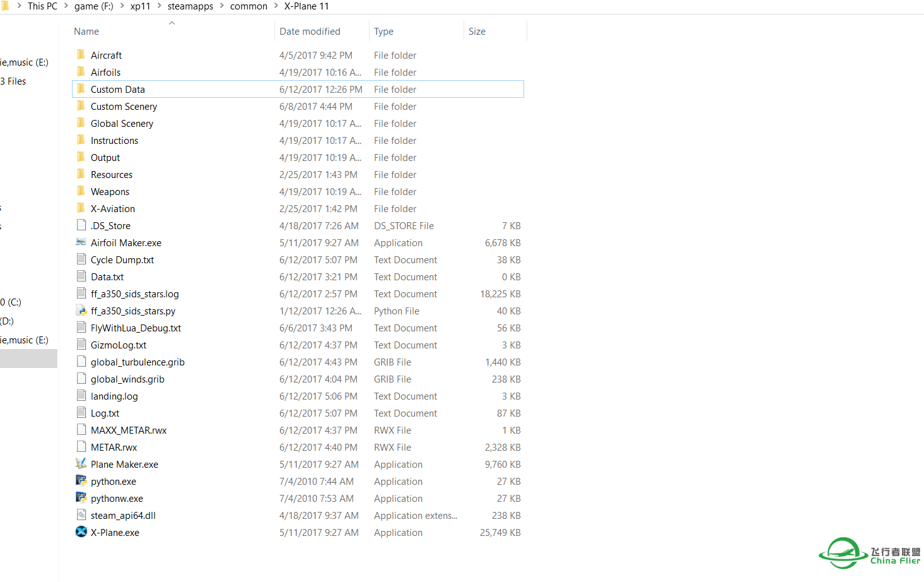Navigate to This PC in breadcrumb
The height and width of the screenshot is (582, 924).
tap(42, 6)
